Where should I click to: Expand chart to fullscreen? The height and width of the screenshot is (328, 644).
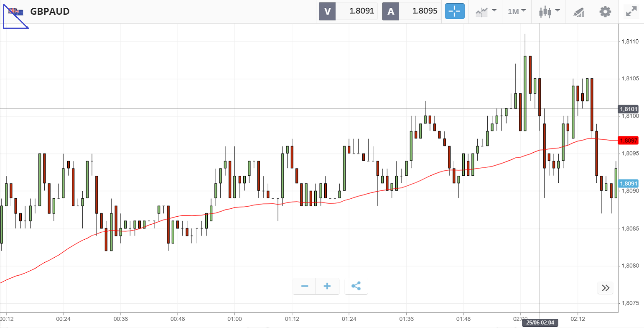[x=631, y=11]
